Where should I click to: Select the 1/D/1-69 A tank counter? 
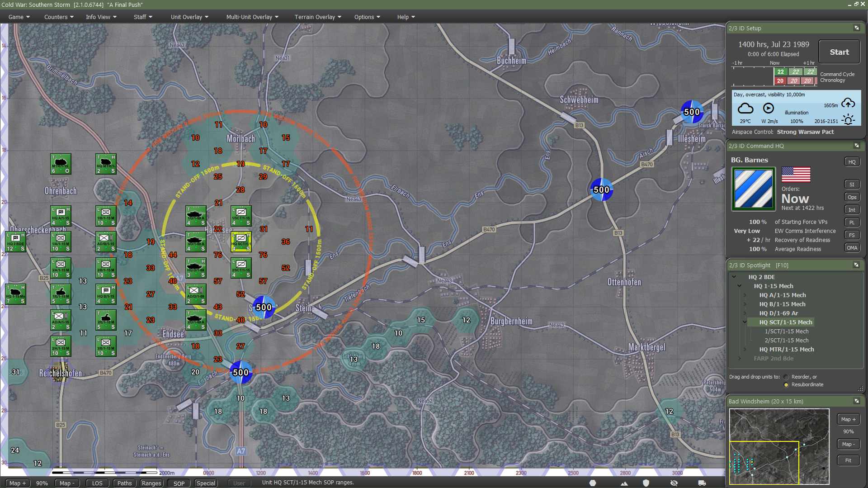[196, 216]
